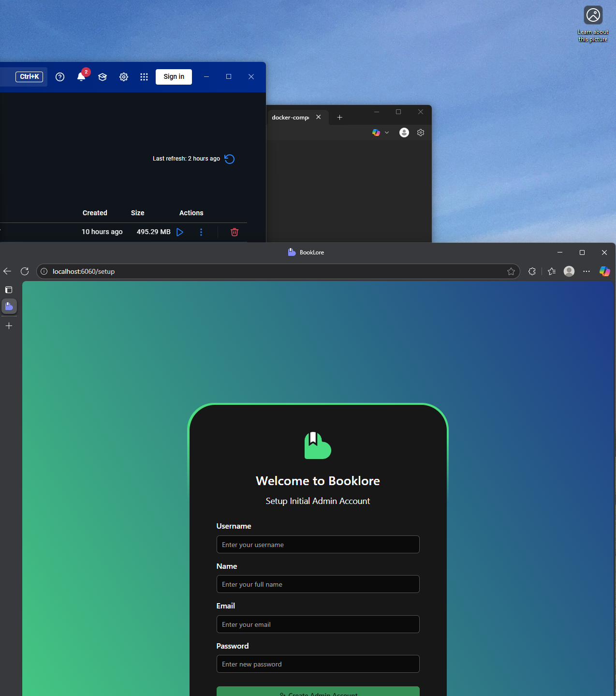Go back in BookLore browser
616x696 pixels.
(x=7, y=271)
